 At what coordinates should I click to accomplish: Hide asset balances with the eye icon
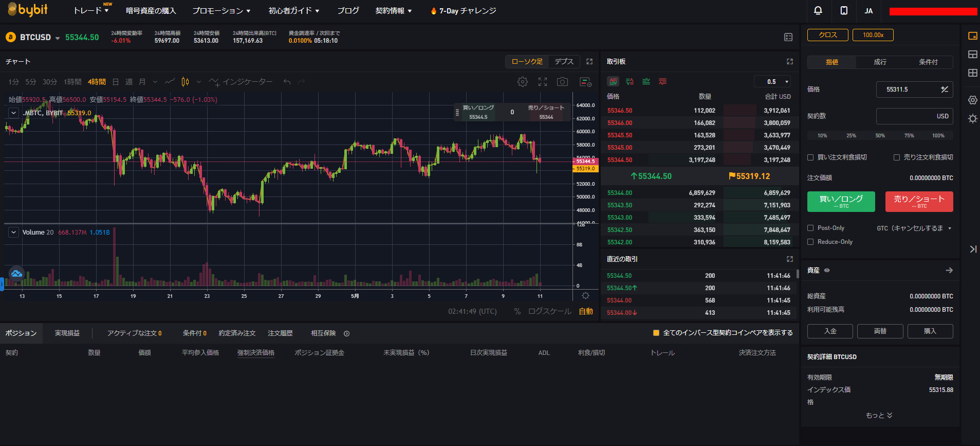pyautogui.click(x=827, y=270)
